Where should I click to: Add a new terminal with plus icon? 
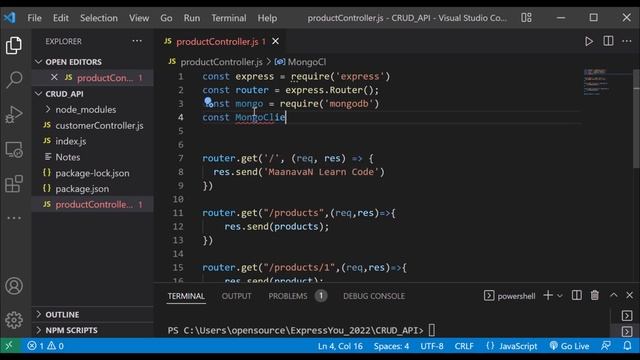(x=548, y=295)
